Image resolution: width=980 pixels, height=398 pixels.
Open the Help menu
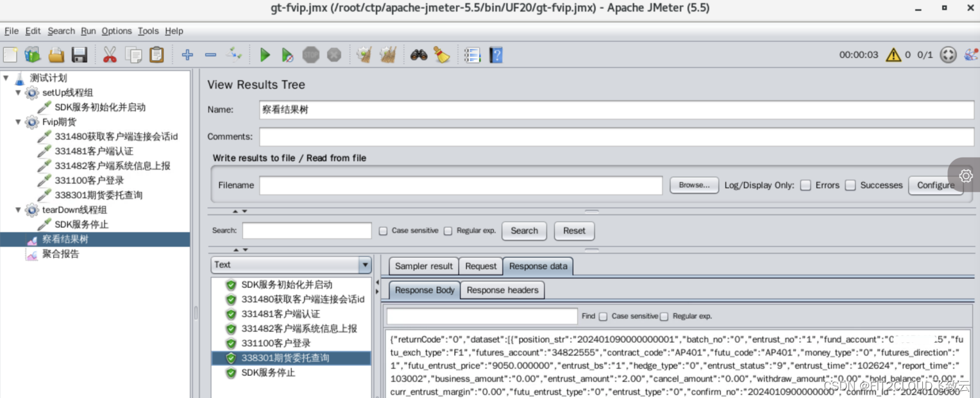[x=174, y=31]
